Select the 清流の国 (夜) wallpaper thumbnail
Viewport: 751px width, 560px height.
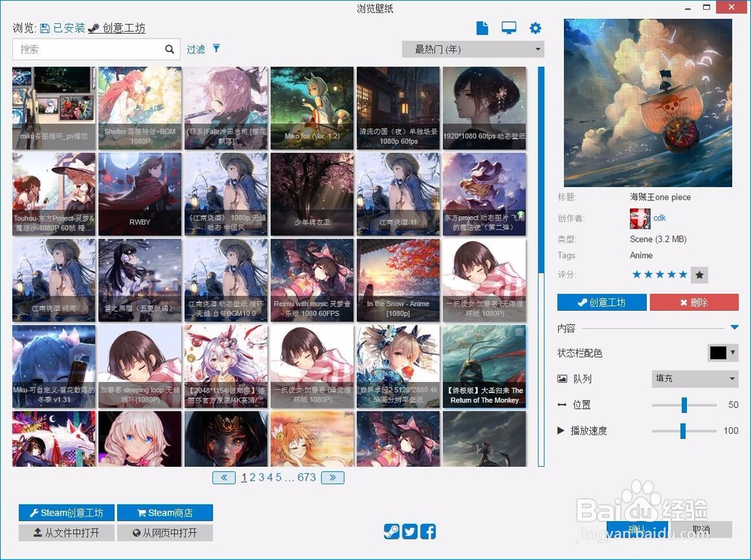pyautogui.click(x=399, y=108)
